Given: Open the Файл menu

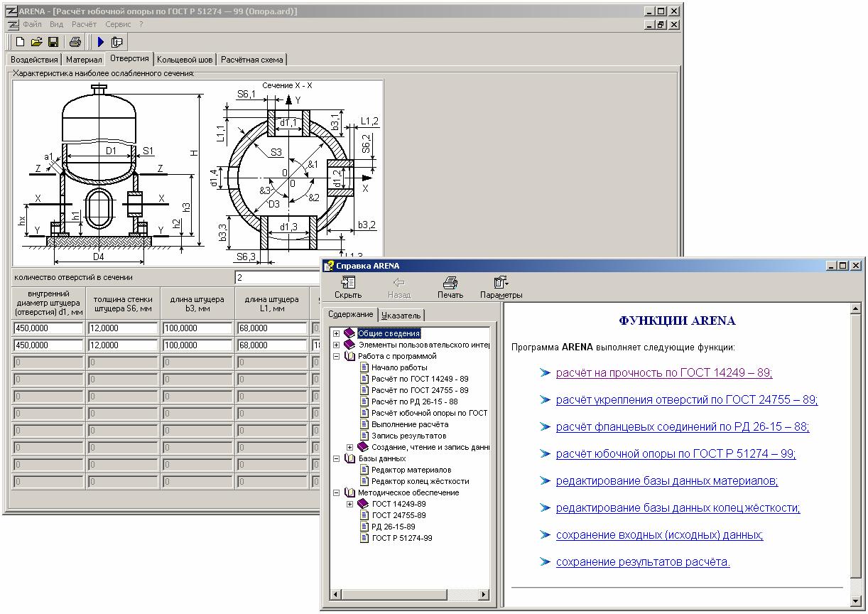Looking at the screenshot, I should [32, 24].
